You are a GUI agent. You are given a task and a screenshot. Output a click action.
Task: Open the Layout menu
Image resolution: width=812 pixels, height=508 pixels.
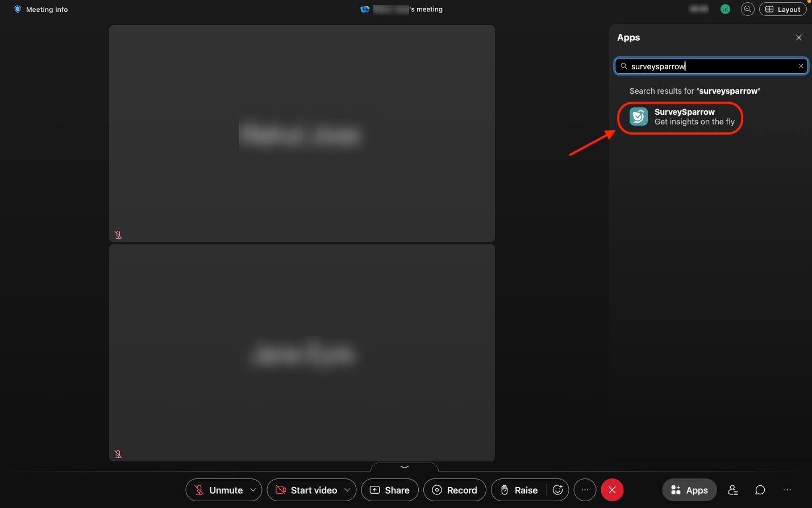tap(782, 9)
